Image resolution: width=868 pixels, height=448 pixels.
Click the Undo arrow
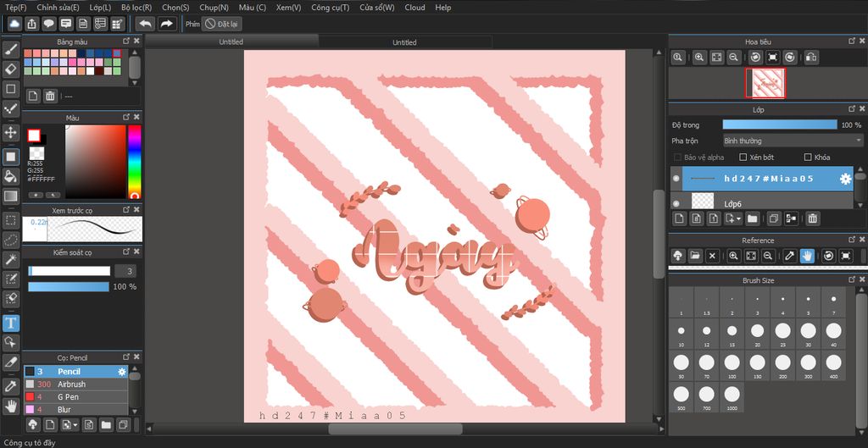tap(145, 24)
